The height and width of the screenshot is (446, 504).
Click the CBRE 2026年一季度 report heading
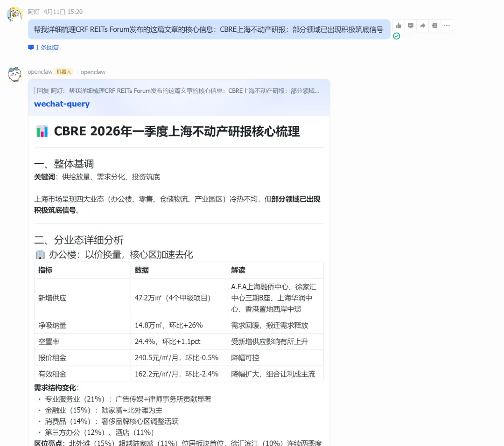coord(177,132)
